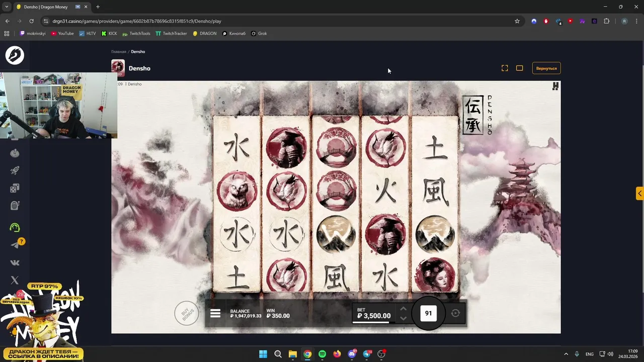Expand the tab search dropdown
Viewport: 644px width, 362px height.
coord(7,7)
